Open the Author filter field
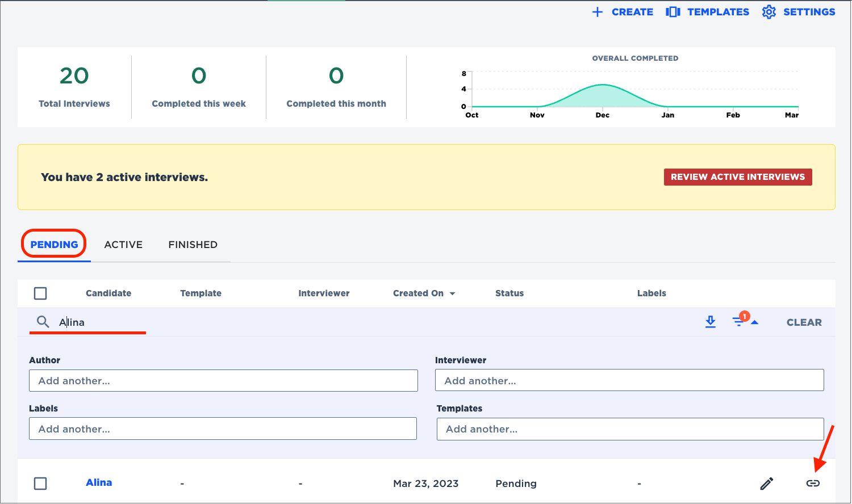Screen dimensions: 852x504 (x=223, y=380)
